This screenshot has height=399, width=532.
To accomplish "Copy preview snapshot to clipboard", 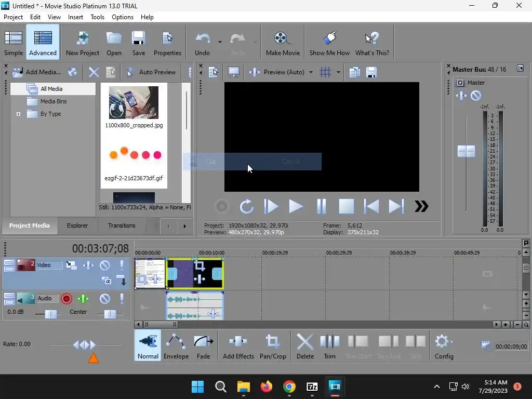I will [x=354, y=72].
